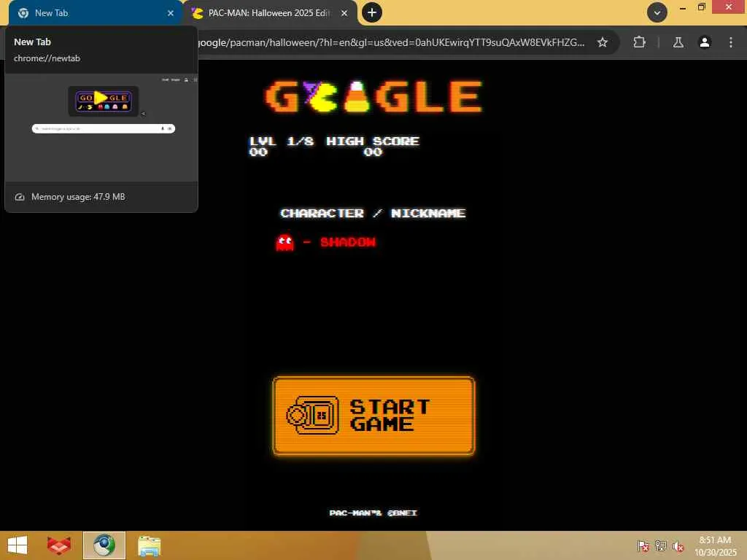
Task: Restore down the Chrome window
Action: tap(701, 7)
